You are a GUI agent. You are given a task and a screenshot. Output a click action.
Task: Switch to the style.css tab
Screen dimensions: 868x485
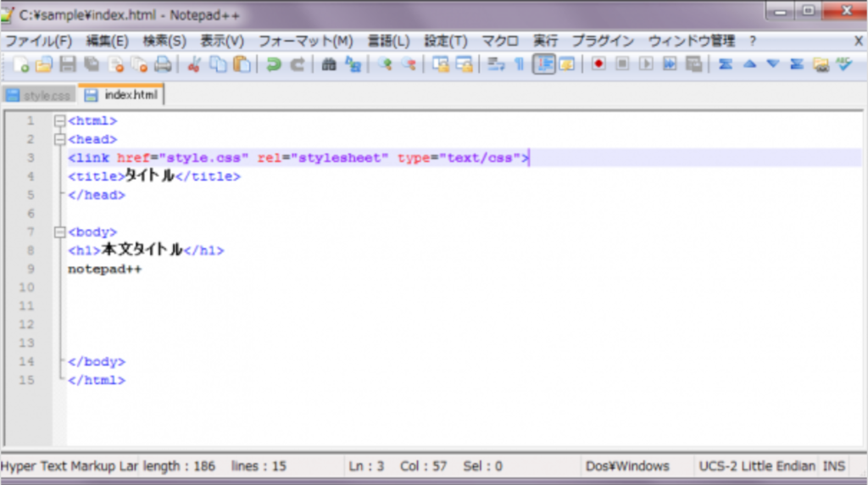[x=39, y=95]
